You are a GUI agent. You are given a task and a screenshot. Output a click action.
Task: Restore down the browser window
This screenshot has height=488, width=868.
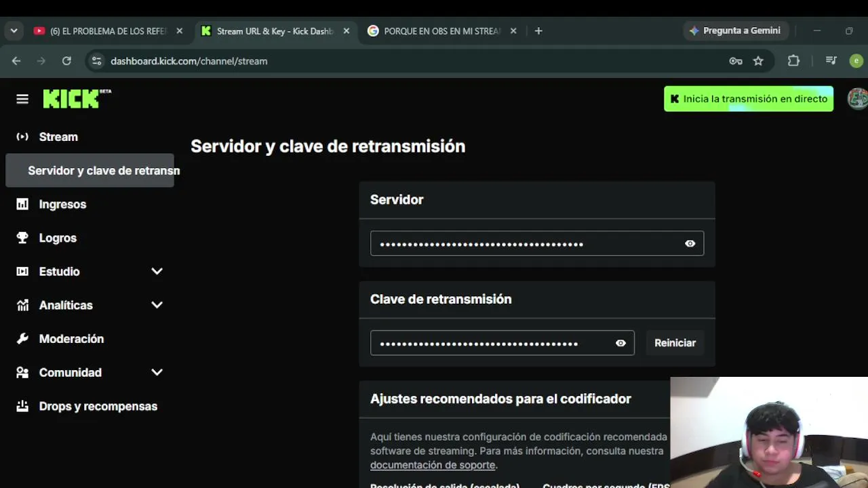(849, 30)
